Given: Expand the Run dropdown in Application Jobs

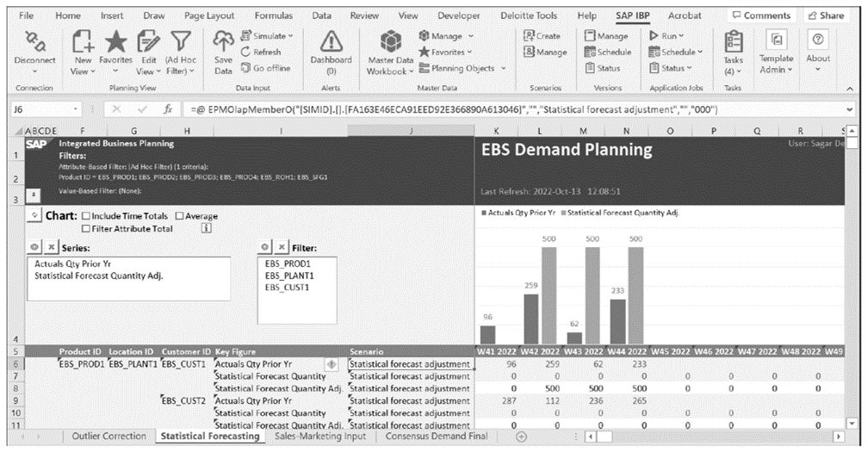Looking at the screenshot, I should (673, 37).
